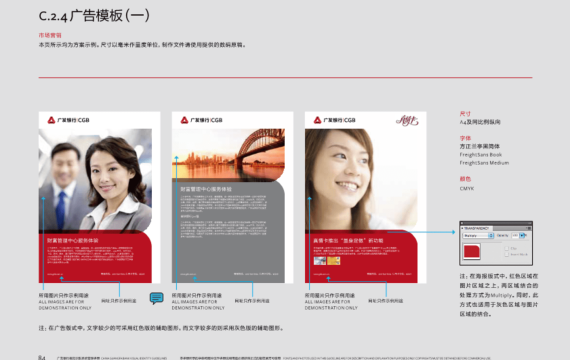Click the red shape thumbnail in the Transparency panel

[472, 251]
